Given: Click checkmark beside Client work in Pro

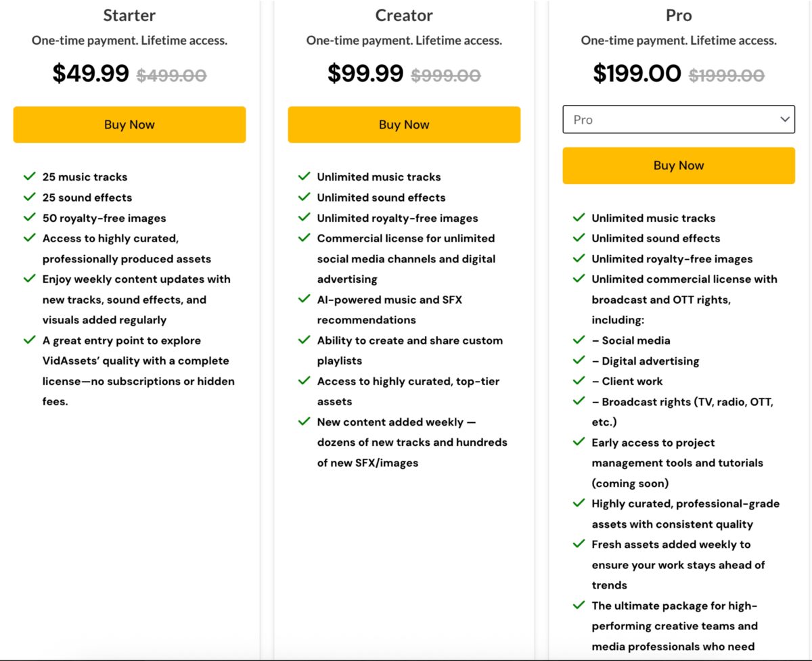Looking at the screenshot, I should (579, 380).
